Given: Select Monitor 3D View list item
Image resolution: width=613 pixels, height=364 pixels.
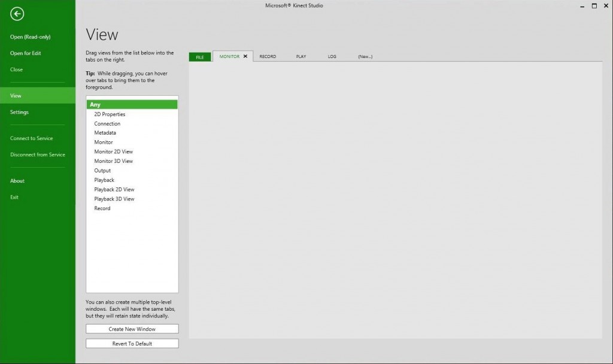Looking at the screenshot, I should coord(113,161).
